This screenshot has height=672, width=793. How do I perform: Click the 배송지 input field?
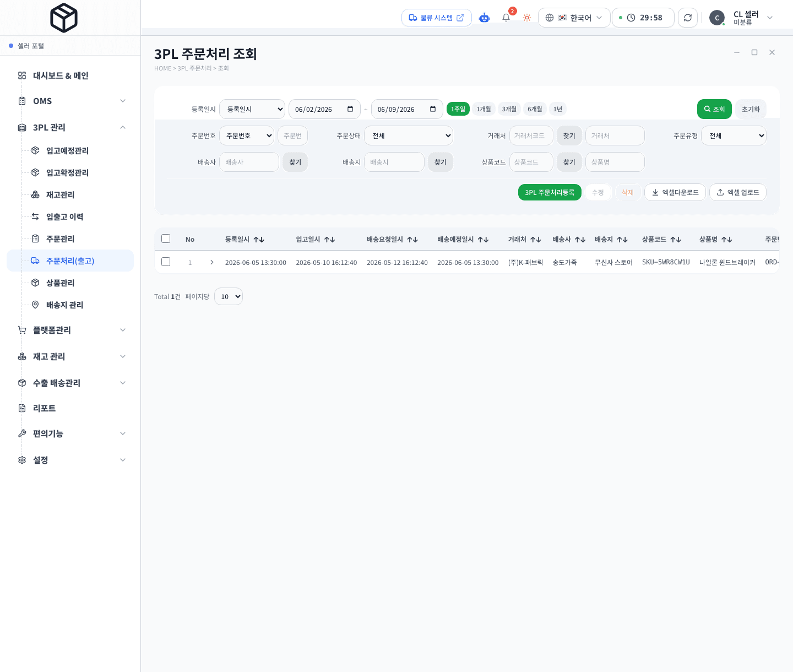click(394, 162)
